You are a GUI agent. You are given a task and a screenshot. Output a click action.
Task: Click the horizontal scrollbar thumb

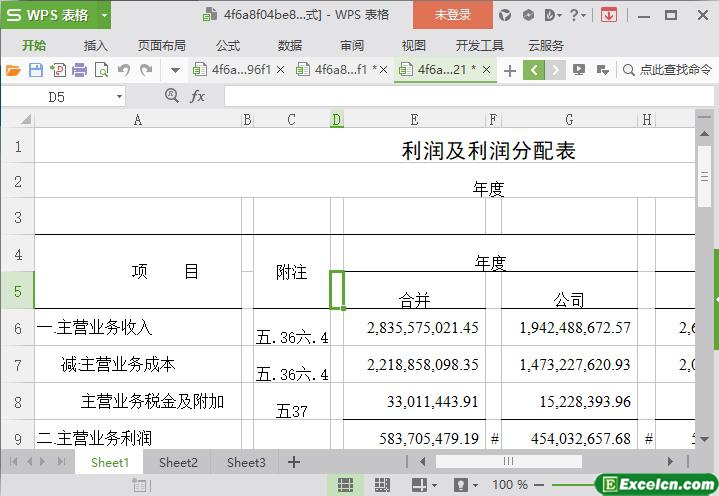508,461
